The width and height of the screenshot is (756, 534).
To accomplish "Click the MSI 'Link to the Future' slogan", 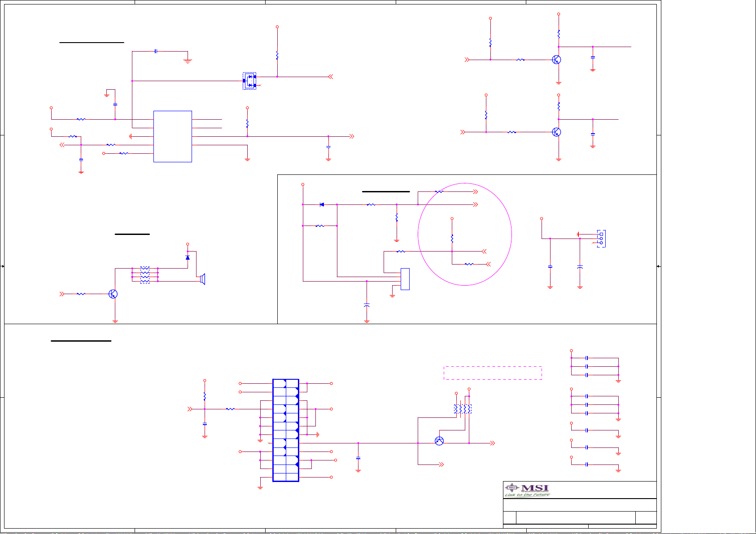I will click(x=528, y=495).
